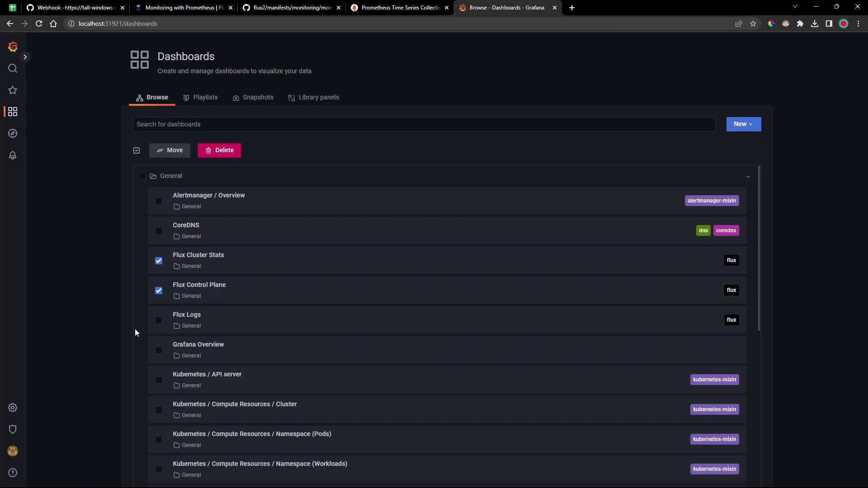
Task: Bookmark this page with star icon
Action: click(x=753, y=23)
